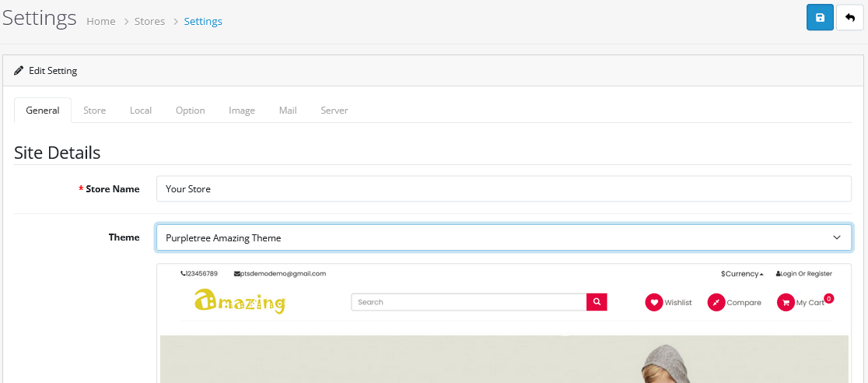Screen dimensions: 868x383
Task: Switch to the Store tab
Action: pyautogui.click(x=95, y=111)
